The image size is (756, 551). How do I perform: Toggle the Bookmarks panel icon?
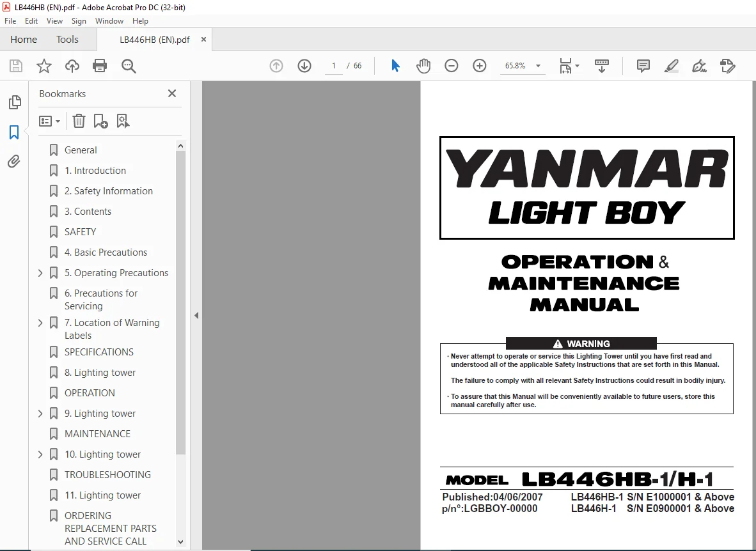click(x=14, y=132)
